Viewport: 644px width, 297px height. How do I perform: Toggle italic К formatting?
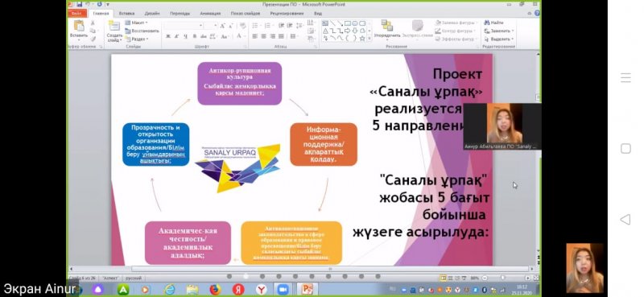pos(176,36)
